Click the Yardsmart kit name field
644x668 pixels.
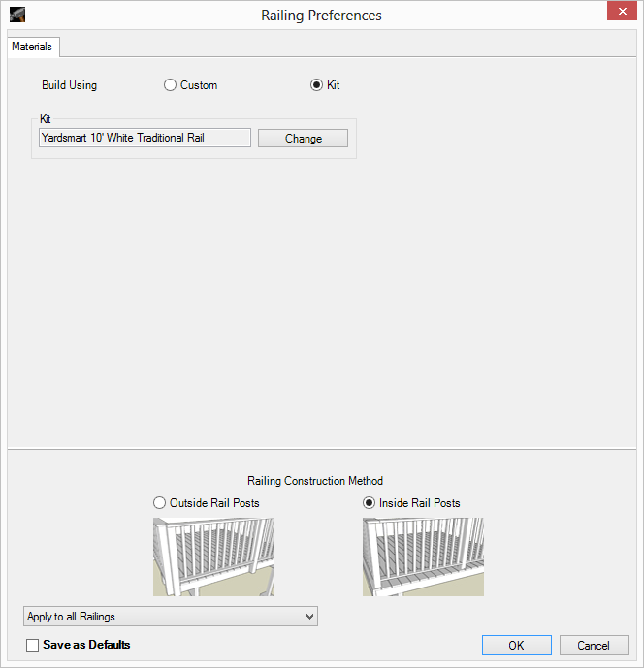point(145,138)
